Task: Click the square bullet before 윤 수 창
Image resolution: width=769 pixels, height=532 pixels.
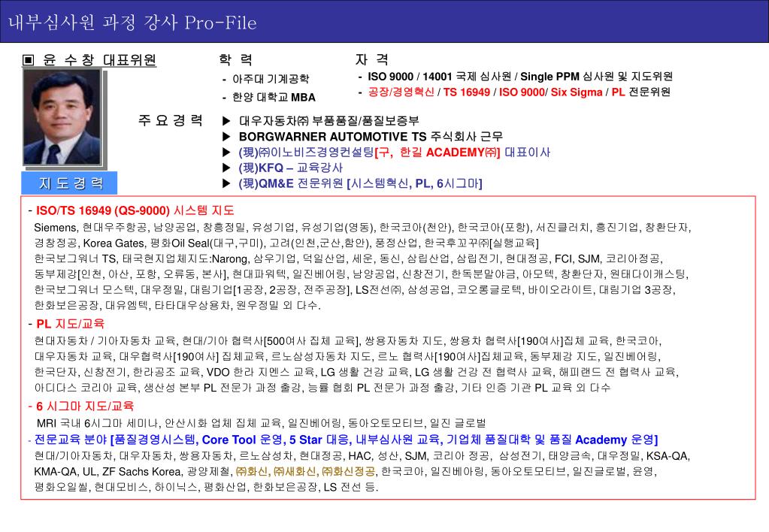Action: click(29, 60)
